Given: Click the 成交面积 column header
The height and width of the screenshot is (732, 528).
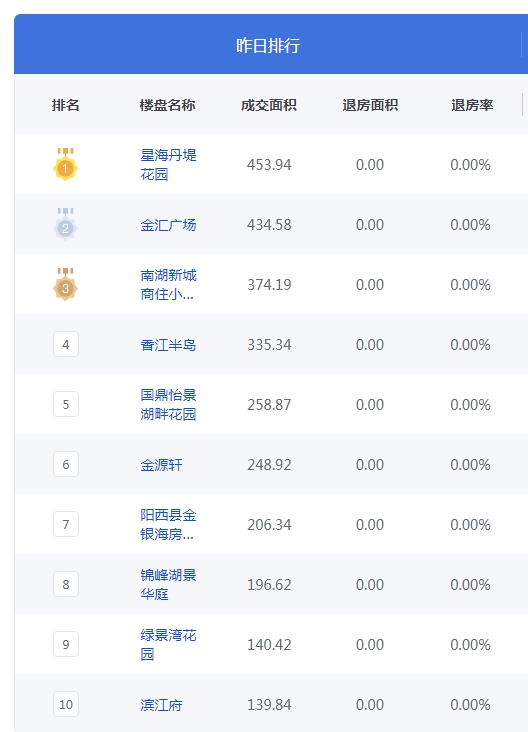Looking at the screenshot, I should (x=269, y=105).
